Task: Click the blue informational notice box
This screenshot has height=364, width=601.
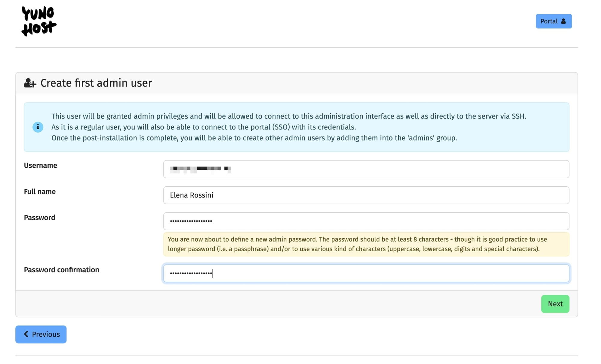Action: tap(297, 127)
